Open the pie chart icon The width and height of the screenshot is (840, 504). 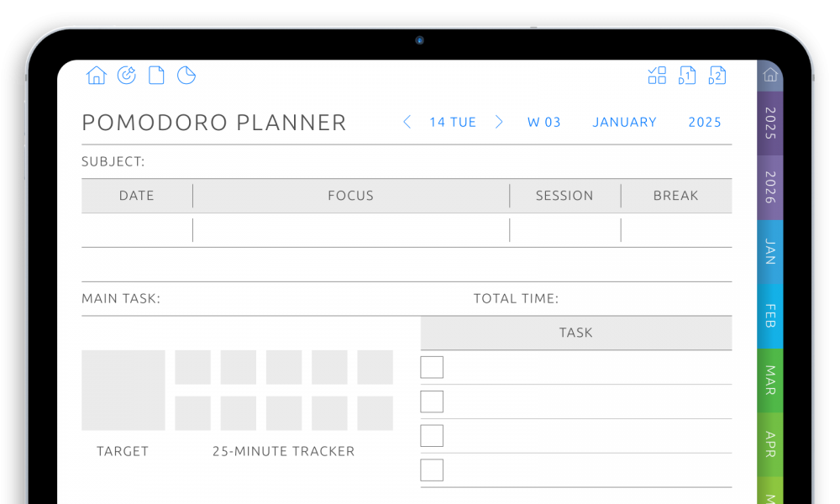186,76
